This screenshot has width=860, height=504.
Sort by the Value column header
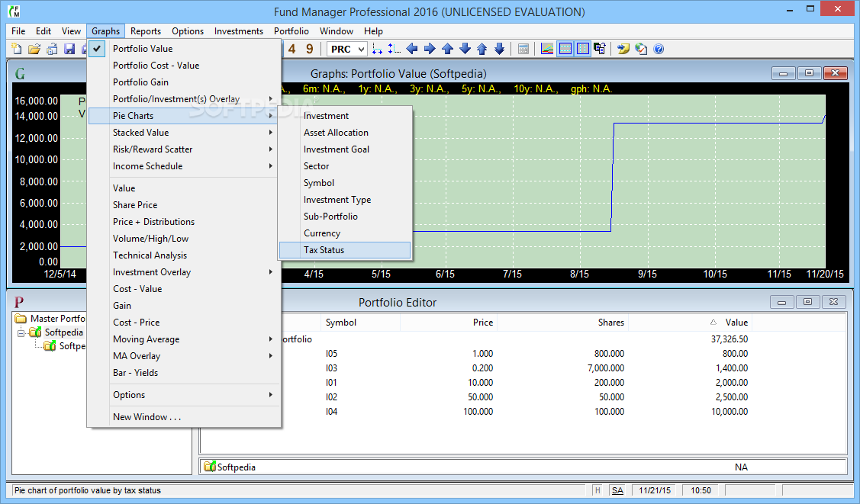click(689, 323)
